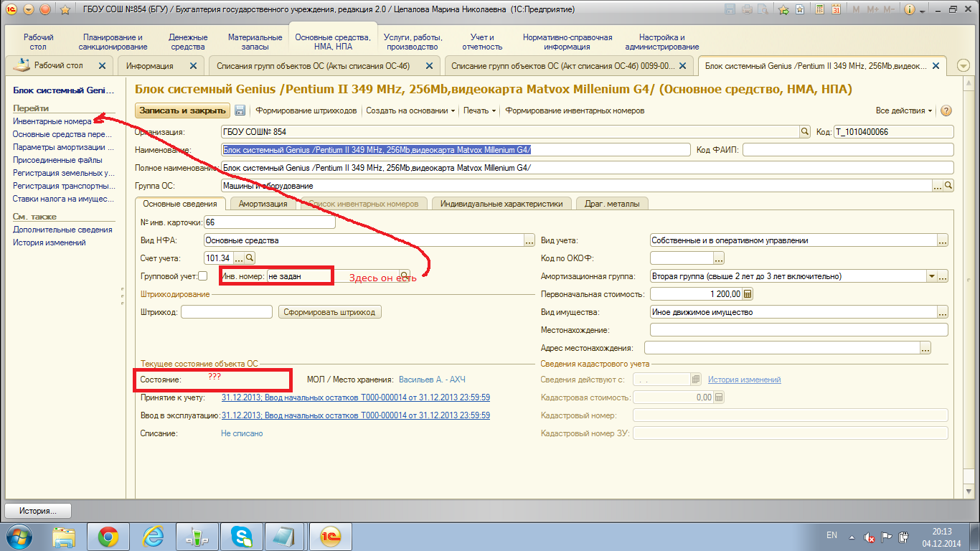Open calculator icon in Первоначальная стоимость field
Image resolution: width=980 pixels, height=551 pixels.
point(748,294)
